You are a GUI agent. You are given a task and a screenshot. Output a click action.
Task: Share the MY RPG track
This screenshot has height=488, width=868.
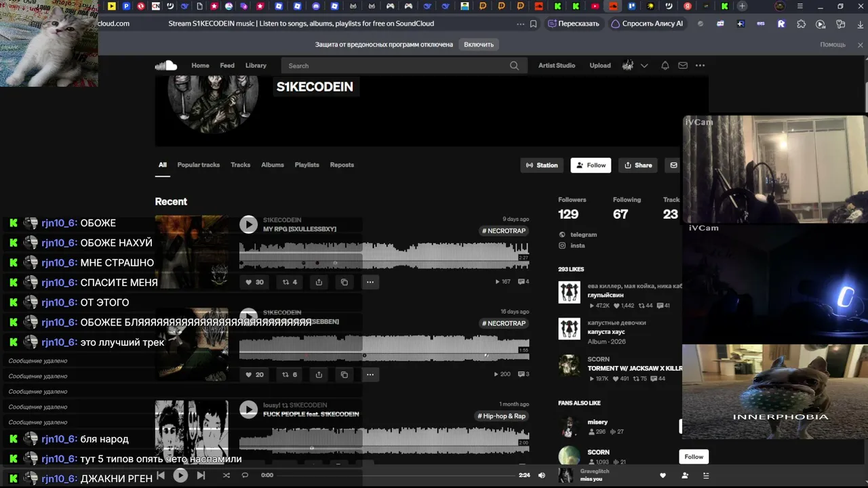tap(319, 282)
